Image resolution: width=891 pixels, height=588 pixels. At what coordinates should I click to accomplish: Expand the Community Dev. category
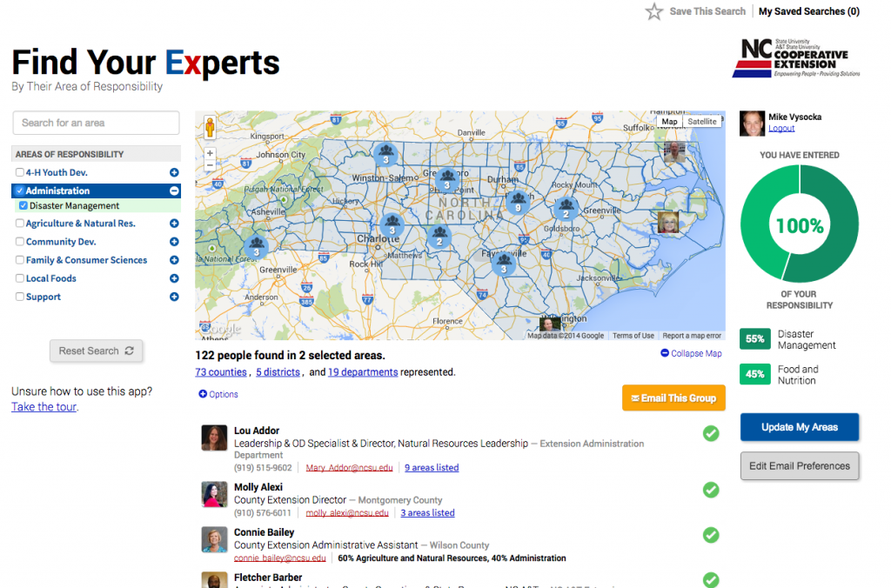174,242
